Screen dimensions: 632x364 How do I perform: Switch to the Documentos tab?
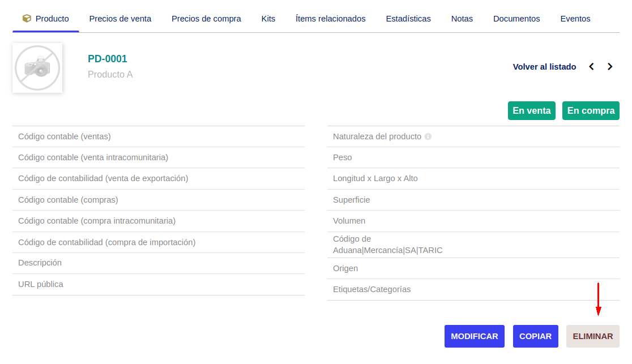pyautogui.click(x=516, y=18)
